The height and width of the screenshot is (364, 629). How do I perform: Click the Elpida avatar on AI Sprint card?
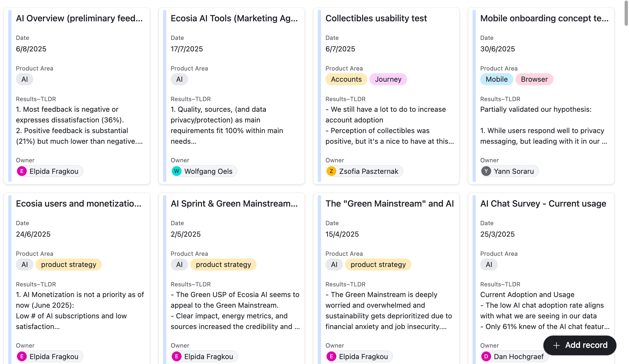tap(177, 357)
